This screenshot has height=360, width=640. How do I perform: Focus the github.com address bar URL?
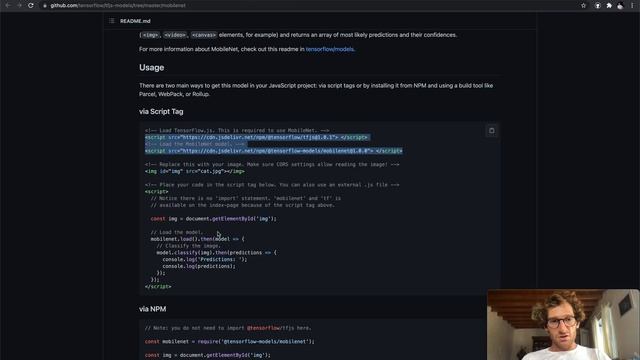(x=118, y=6)
